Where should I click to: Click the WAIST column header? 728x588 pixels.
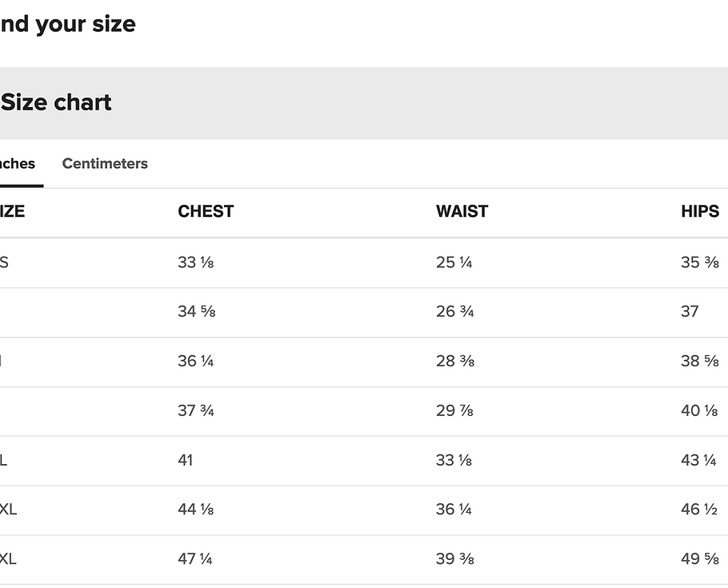pyautogui.click(x=462, y=211)
